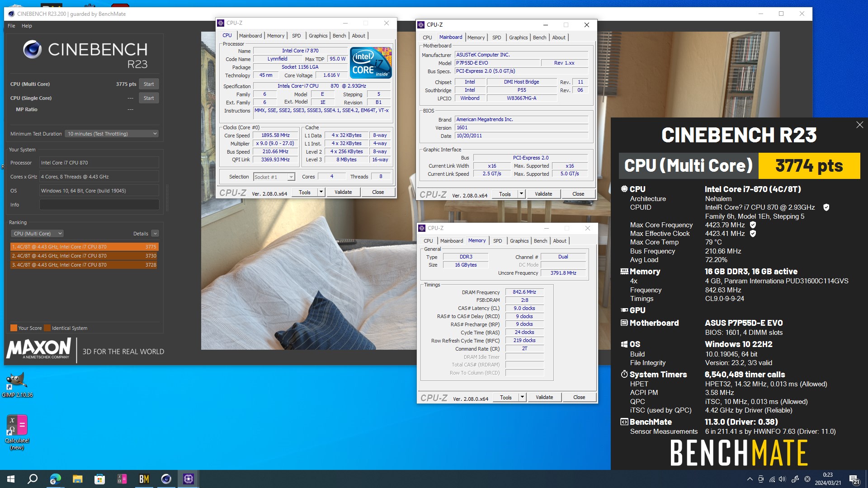The height and width of the screenshot is (488, 868).
Task: Click the shield next to Max Effective Clock
Action: tap(753, 234)
